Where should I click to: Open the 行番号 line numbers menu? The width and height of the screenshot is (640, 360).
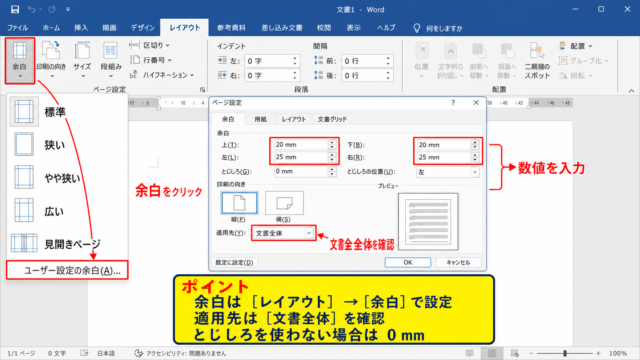click(151, 60)
